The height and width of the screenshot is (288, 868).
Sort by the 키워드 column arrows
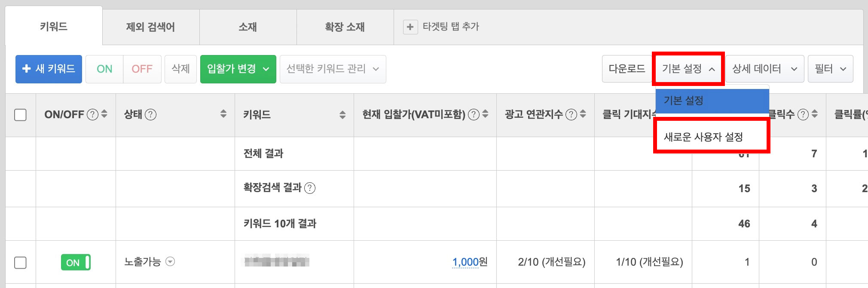tap(342, 115)
